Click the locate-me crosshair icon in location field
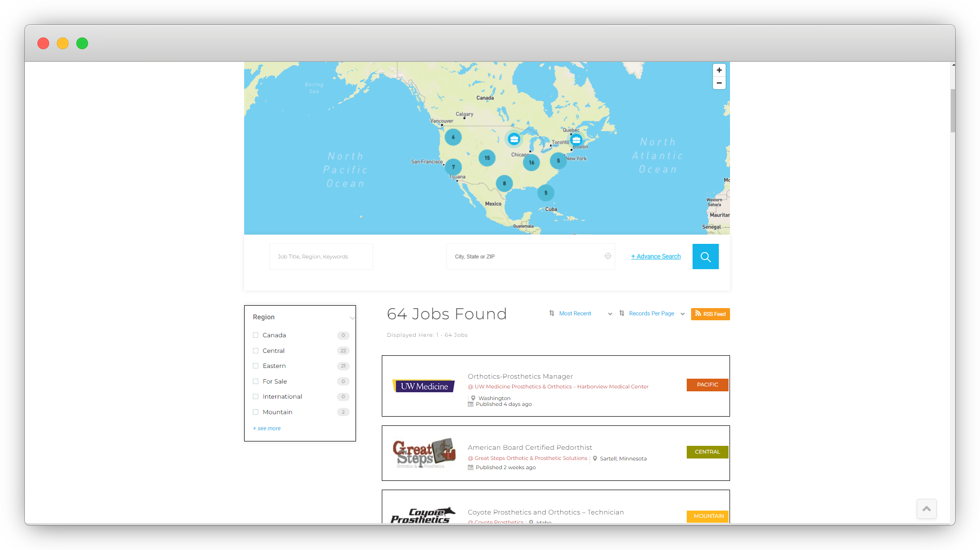The width and height of the screenshot is (980, 550). [x=607, y=256]
